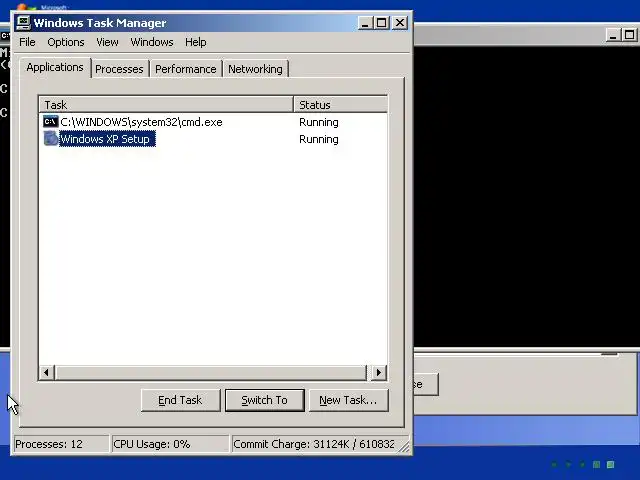Click the End Task button
The image size is (640, 480).
pyautogui.click(x=180, y=400)
